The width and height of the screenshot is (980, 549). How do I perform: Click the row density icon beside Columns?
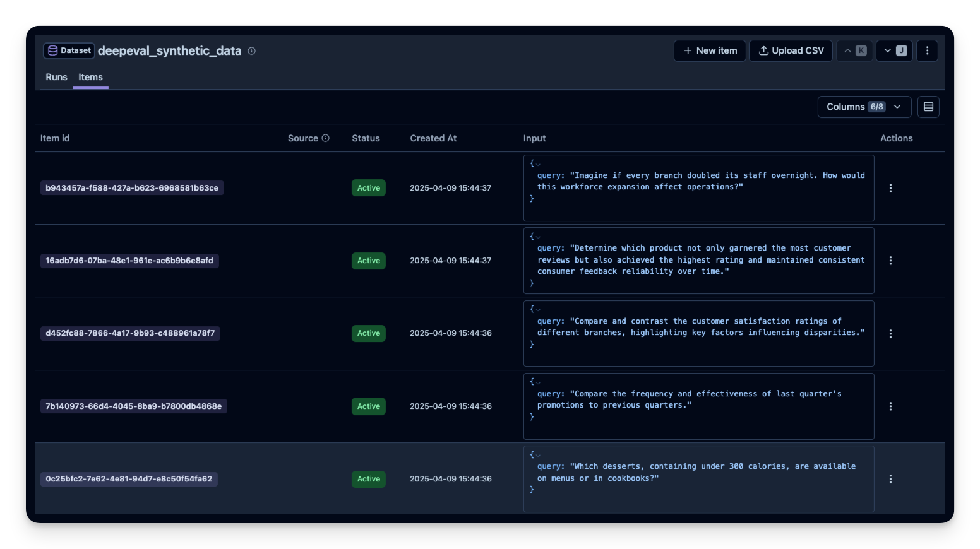tap(928, 107)
